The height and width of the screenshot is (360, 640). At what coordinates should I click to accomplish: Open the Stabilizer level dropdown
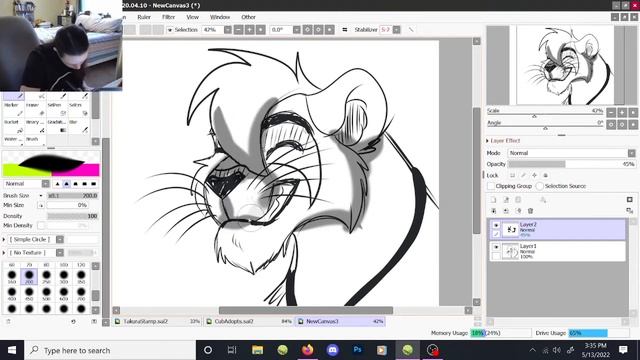pyautogui.click(x=396, y=30)
